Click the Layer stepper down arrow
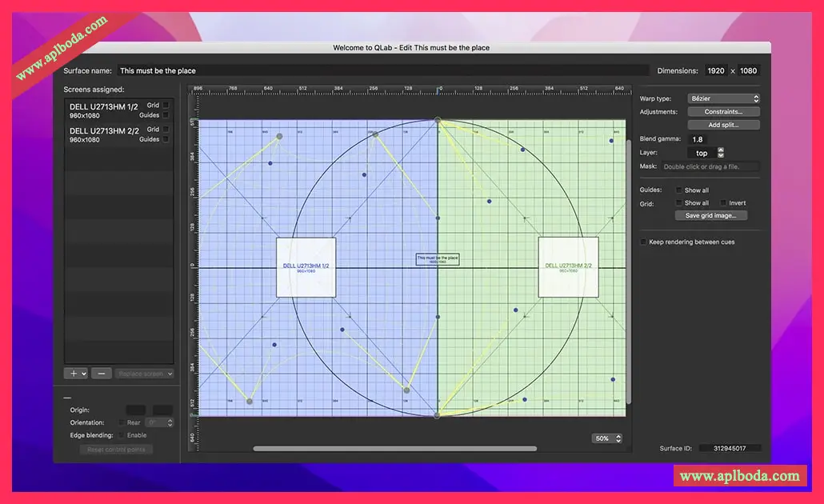Screen dimensions: 824x504 click(x=721, y=155)
